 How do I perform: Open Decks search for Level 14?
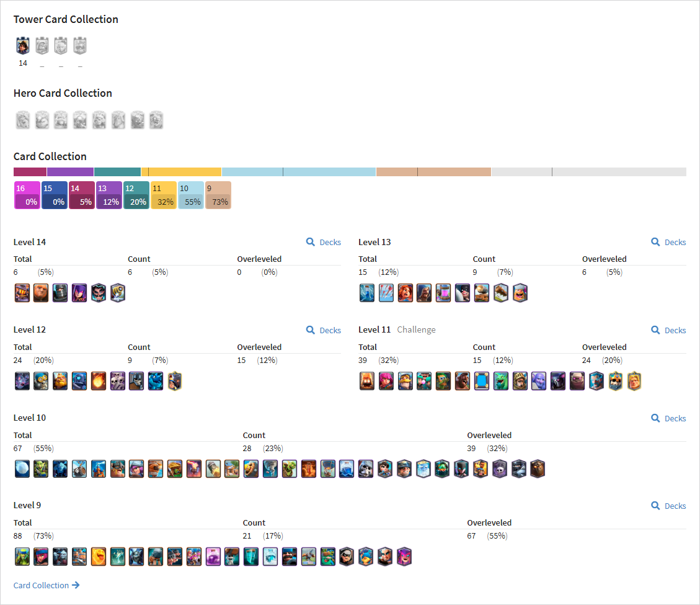point(324,242)
